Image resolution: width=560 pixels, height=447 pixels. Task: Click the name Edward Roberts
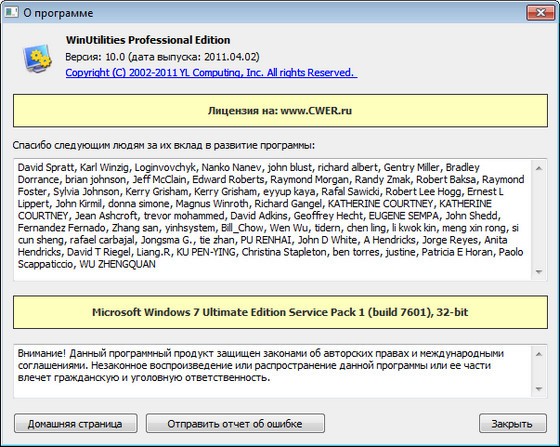[228, 179]
